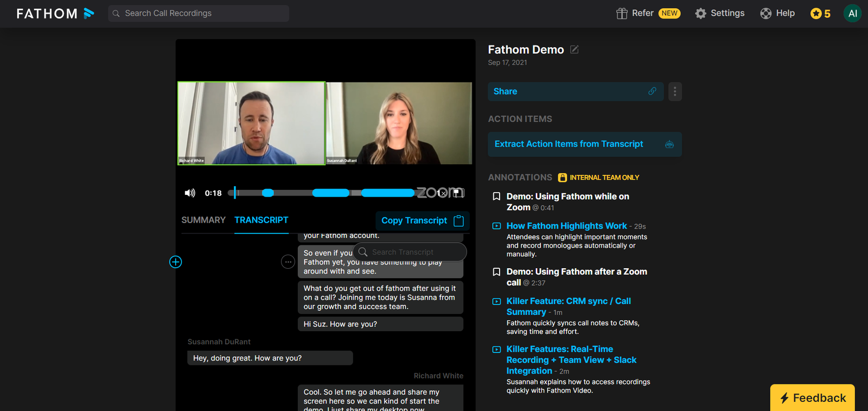The image size is (868, 411).
Task: Switch to the SUMMARY tab
Action: pyautogui.click(x=203, y=220)
